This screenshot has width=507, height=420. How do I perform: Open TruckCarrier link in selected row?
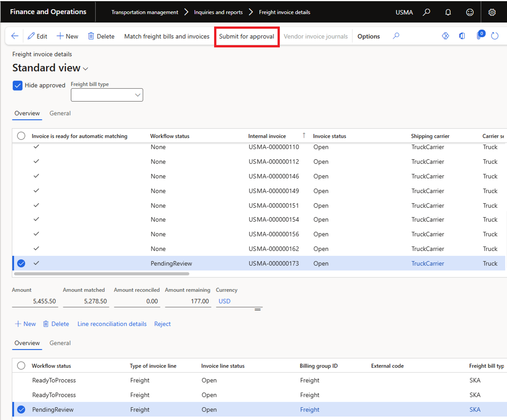(428, 263)
